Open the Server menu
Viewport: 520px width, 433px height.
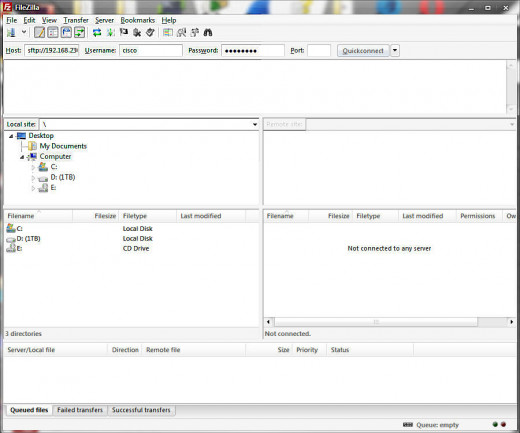click(104, 20)
